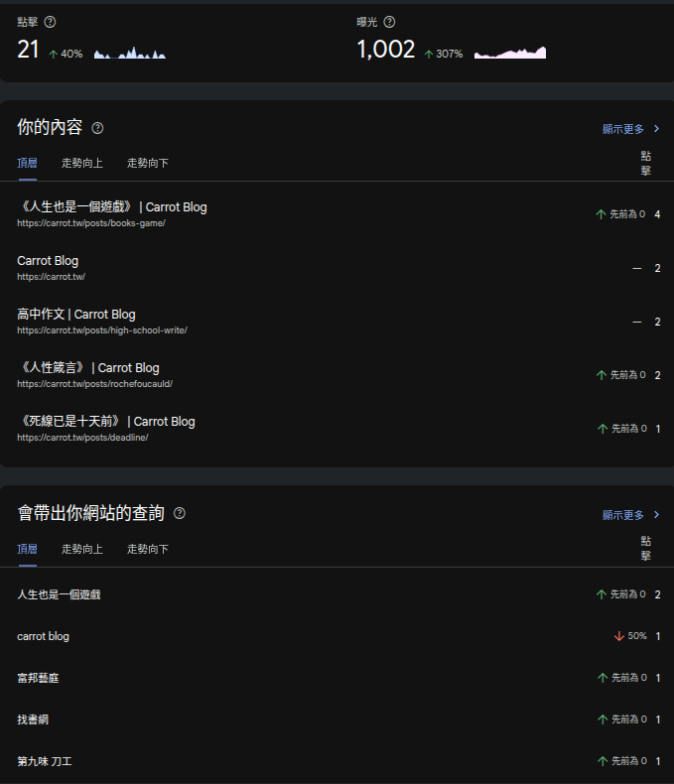Click 先前為 0 in the 找書網 row

coord(629,719)
